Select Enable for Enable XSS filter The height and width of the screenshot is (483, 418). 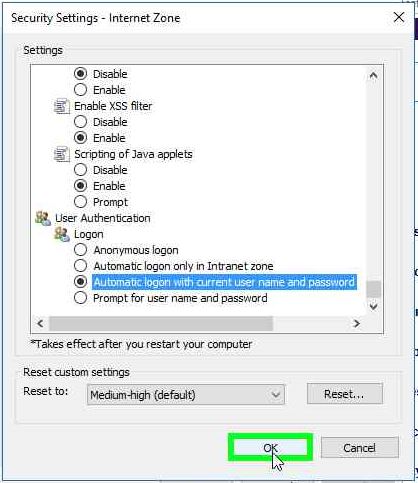[80, 138]
